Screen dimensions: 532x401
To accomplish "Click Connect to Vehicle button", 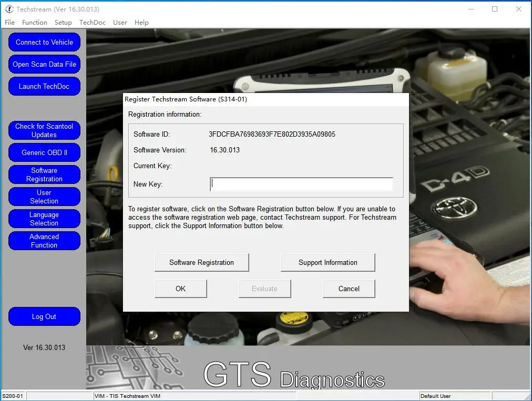I will point(45,43).
